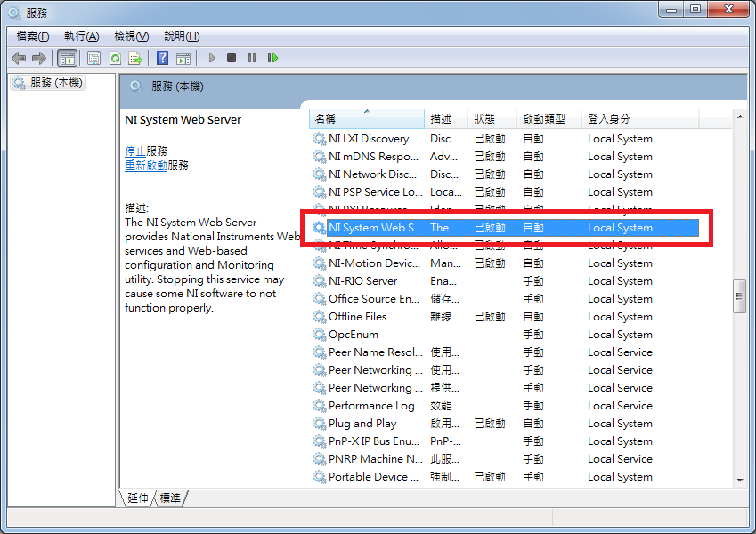Click the gear icon of Office Source Engine row

319,299
